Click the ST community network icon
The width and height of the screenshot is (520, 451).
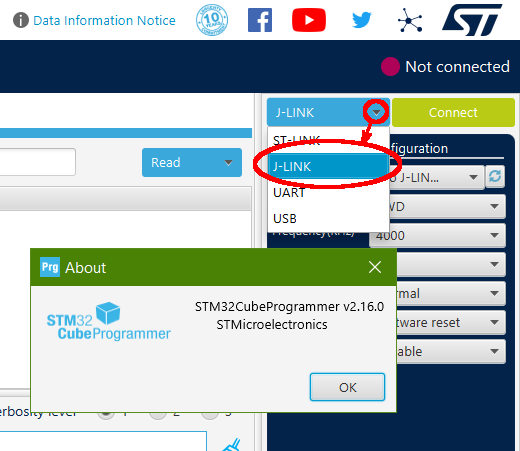coord(410,21)
